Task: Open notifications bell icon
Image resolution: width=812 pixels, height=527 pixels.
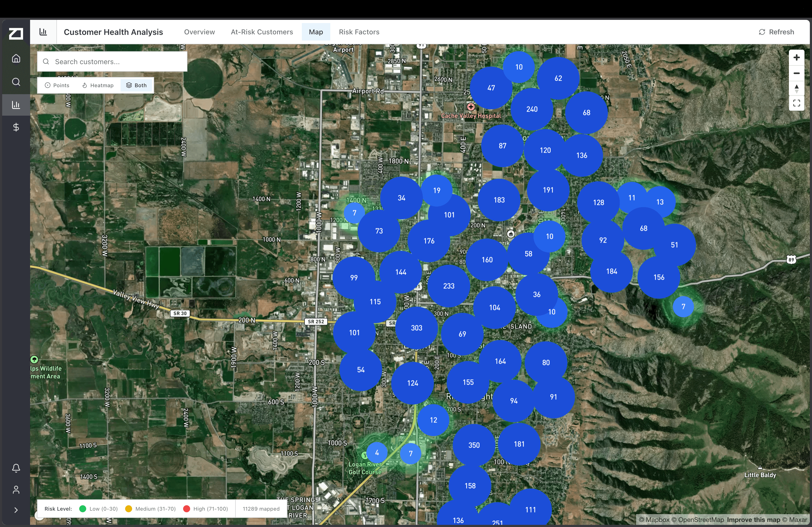Action: (x=16, y=468)
